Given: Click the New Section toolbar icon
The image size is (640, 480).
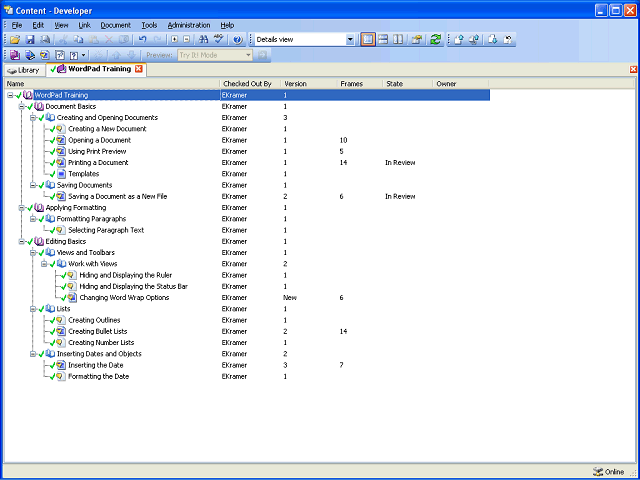Looking at the screenshot, I should (x=30, y=55).
